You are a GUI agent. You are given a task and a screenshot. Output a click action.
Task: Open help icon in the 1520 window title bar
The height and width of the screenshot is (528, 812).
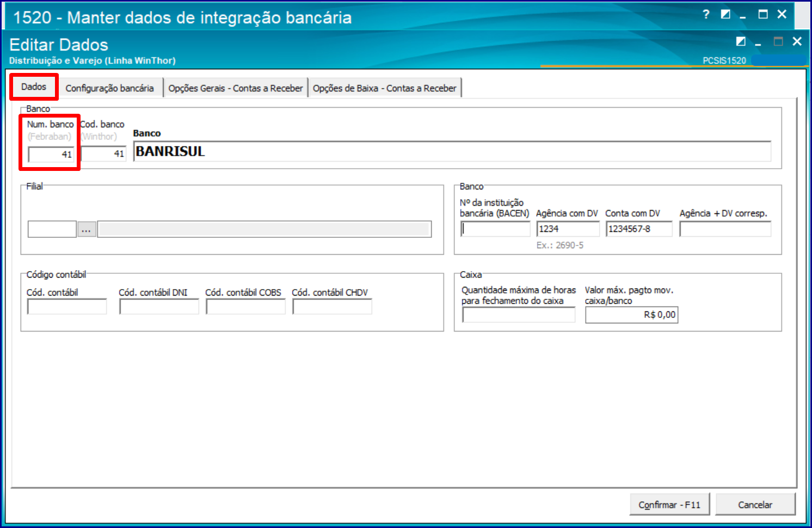tap(706, 14)
